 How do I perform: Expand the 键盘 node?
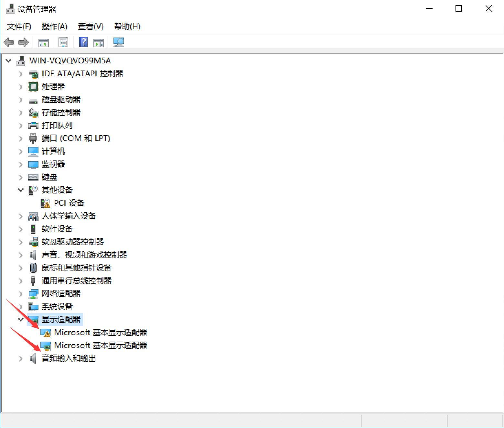point(21,177)
